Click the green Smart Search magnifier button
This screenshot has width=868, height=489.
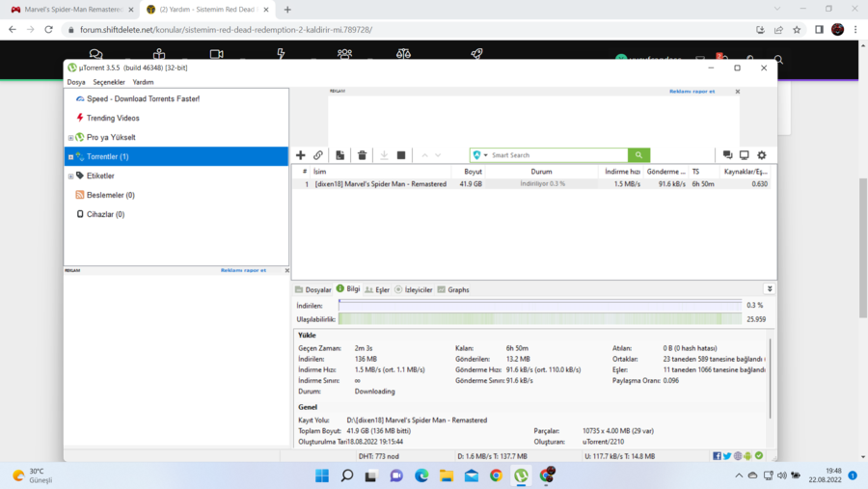click(638, 155)
